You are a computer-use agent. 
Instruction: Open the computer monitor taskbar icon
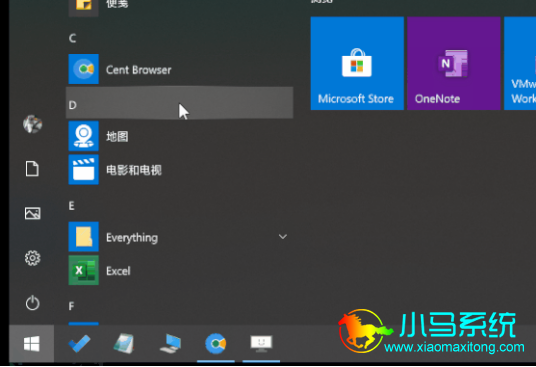tap(170, 343)
